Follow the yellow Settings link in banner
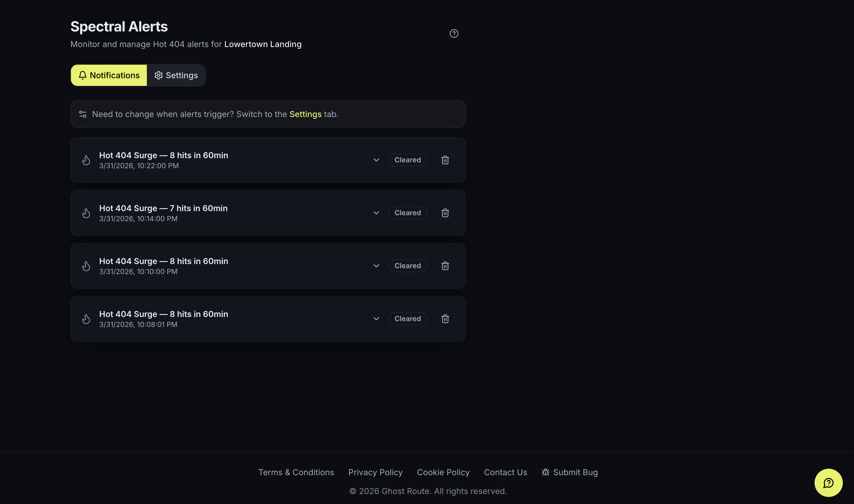The image size is (854, 504). click(x=305, y=114)
